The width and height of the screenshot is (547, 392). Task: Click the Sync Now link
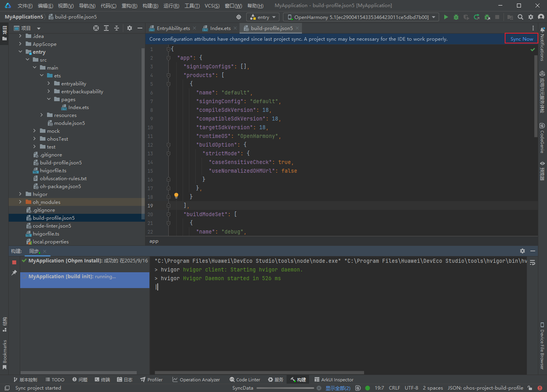(522, 39)
